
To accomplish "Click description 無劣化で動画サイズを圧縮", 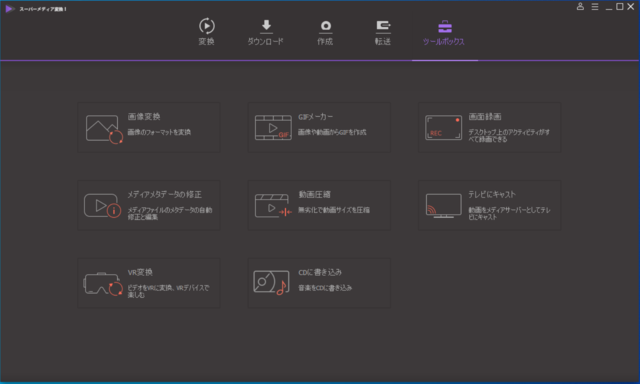I will 334,210.
